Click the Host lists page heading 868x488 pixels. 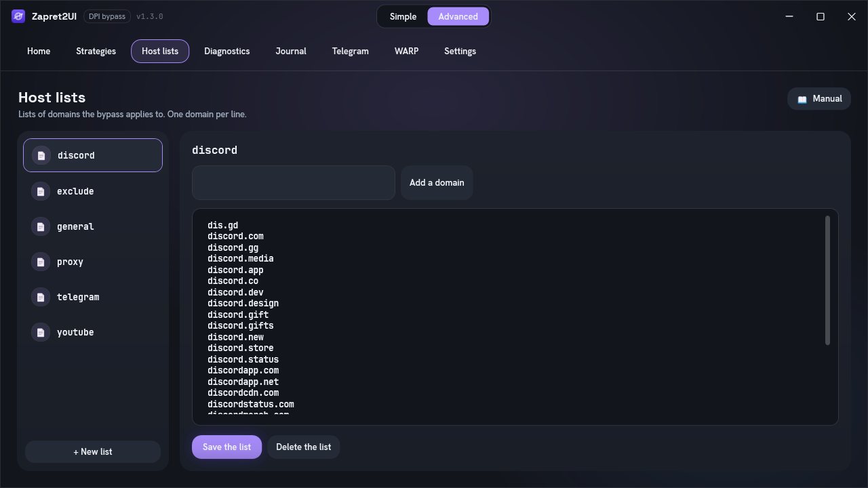click(x=52, y=97)
